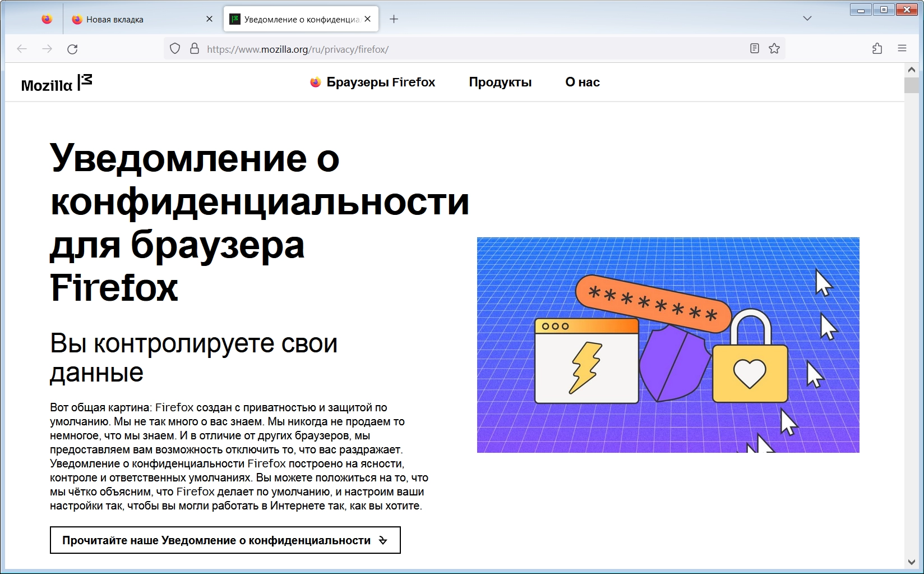Open the Продукты navigation menu
Image resolution: width=924 pixels, height=574 pixels.
500,82
